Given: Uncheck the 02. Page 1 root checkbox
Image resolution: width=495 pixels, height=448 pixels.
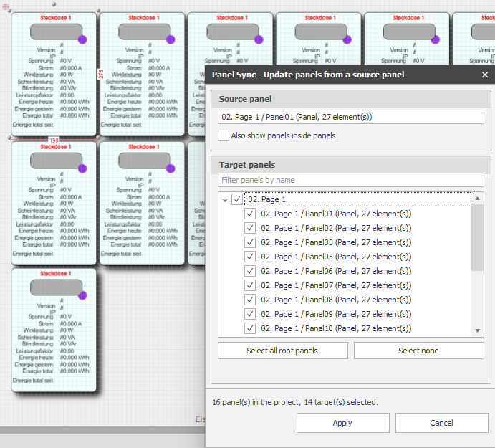Looking at the screenshot, I should point(237,199).
